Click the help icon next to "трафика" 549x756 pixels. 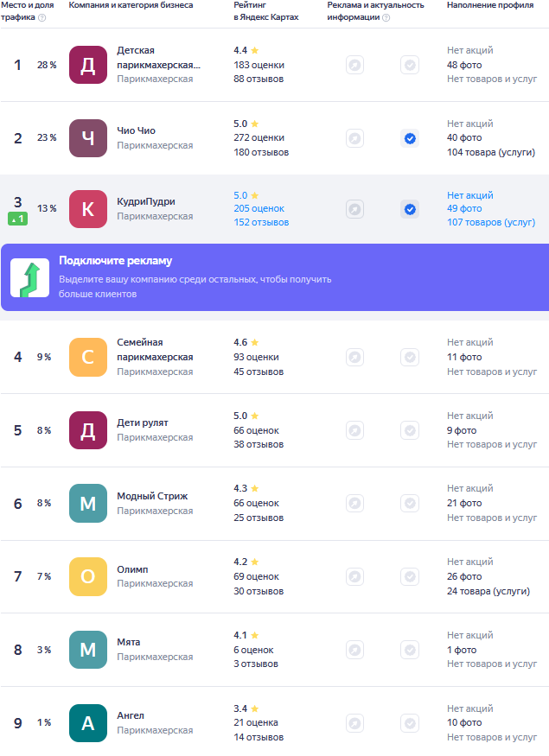(42, 17)
